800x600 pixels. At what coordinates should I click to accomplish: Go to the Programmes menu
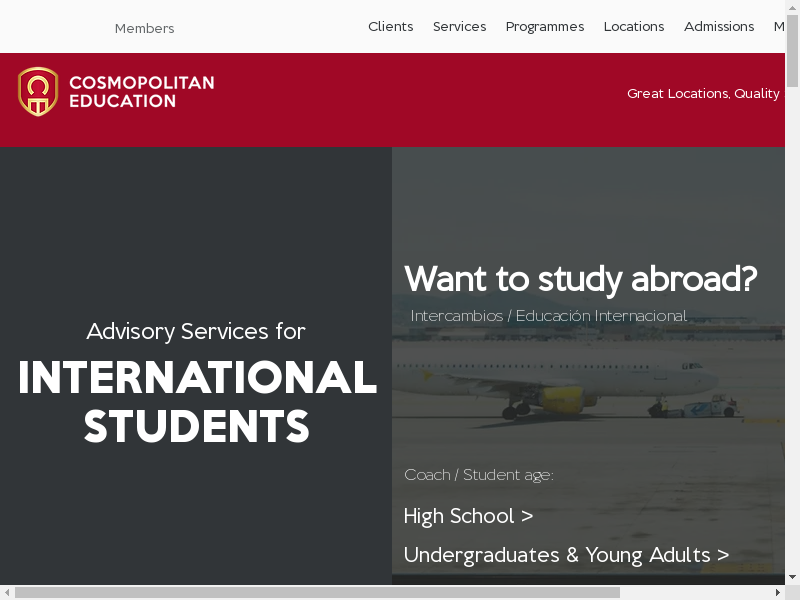click(x=544, y=27)
